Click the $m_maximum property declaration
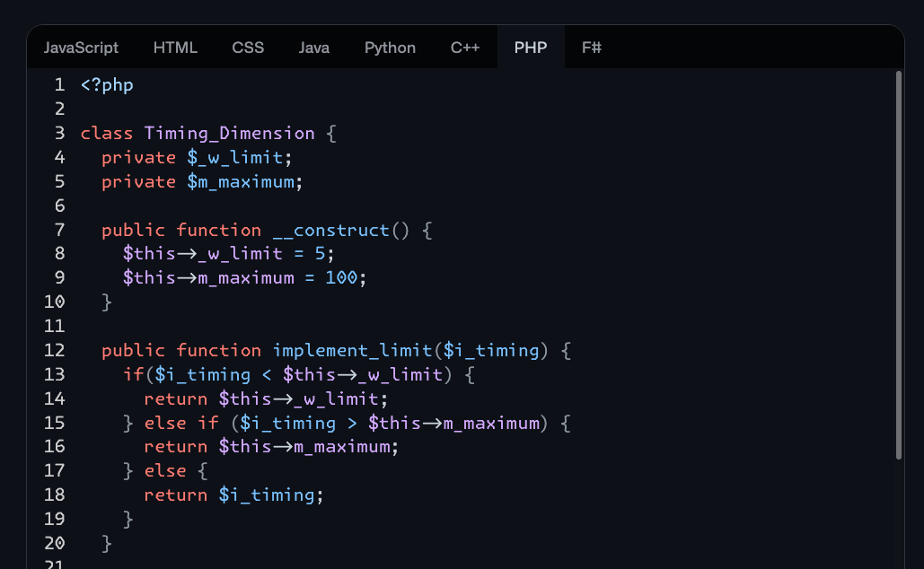924x569 pixels. click(x=258, y=181)
